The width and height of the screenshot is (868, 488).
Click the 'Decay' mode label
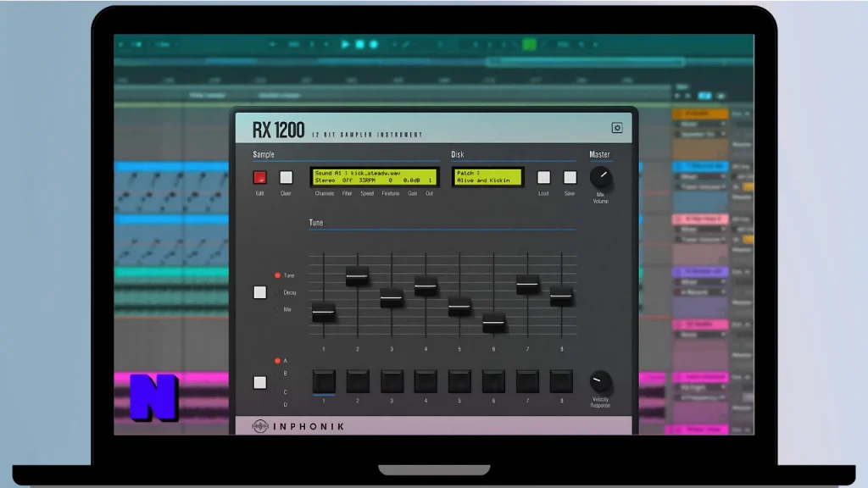click(x=290, y=292)
